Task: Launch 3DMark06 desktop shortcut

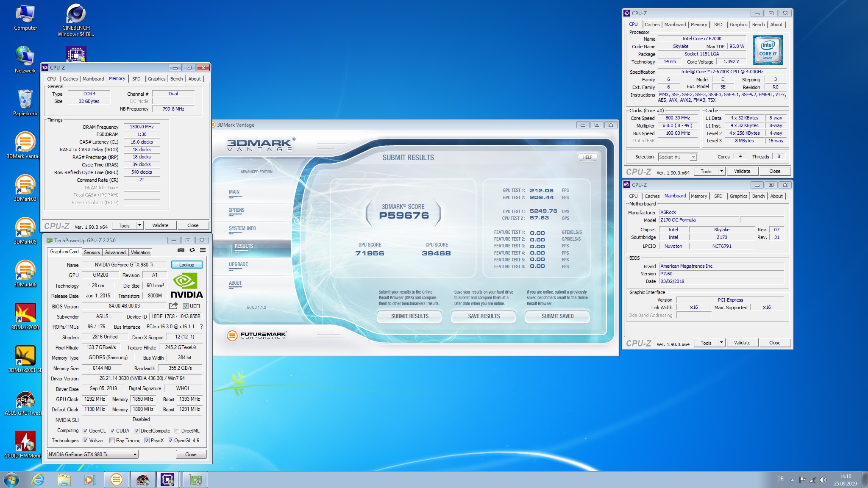Action: [25, 274]
